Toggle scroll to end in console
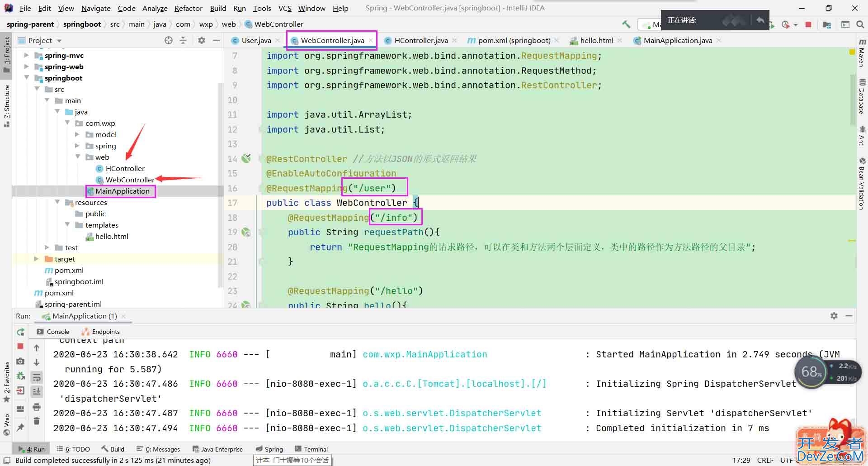Screen dimensions: 868x466 tap(37, 391)
